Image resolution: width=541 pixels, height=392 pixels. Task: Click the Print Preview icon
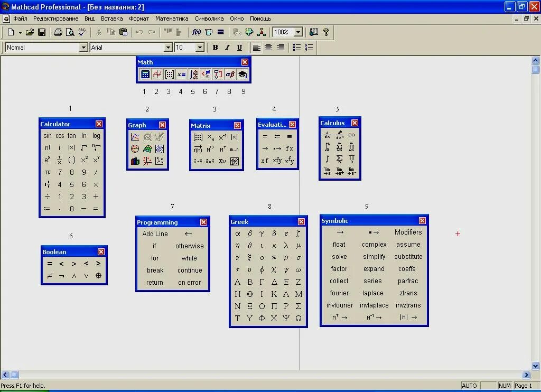click(70, 32)
